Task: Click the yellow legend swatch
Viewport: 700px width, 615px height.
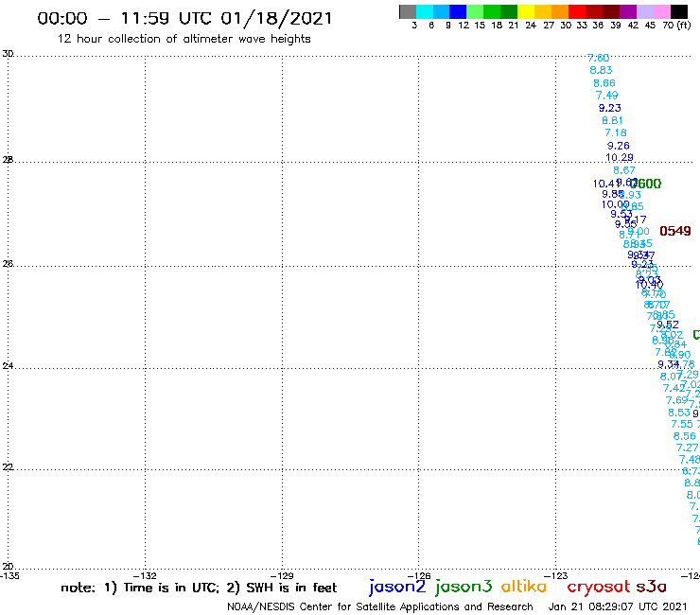Action: 526,11
